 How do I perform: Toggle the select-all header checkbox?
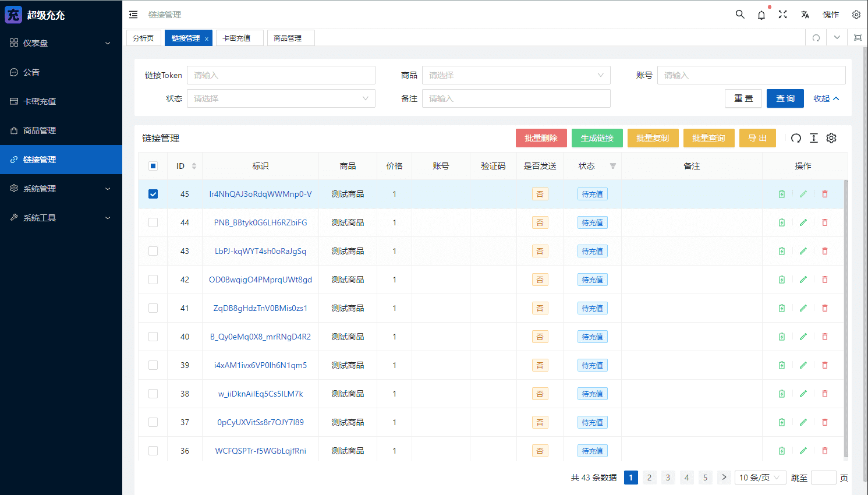coord(153,166)
